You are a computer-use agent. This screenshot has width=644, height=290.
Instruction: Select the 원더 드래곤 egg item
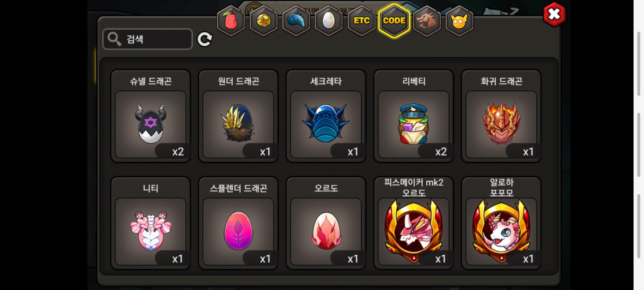[x=238, y=116]
